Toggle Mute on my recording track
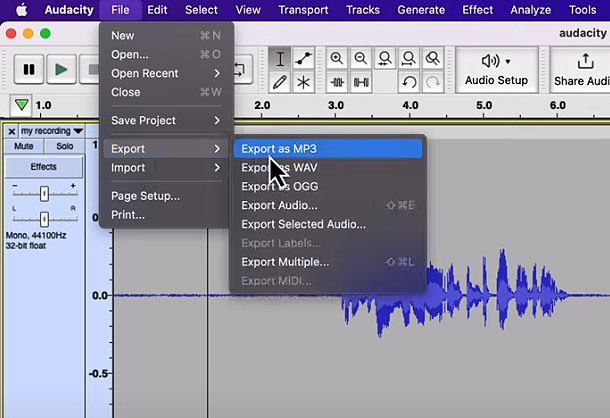The width and height of the screenshot is (610, 418). point(24,146)
